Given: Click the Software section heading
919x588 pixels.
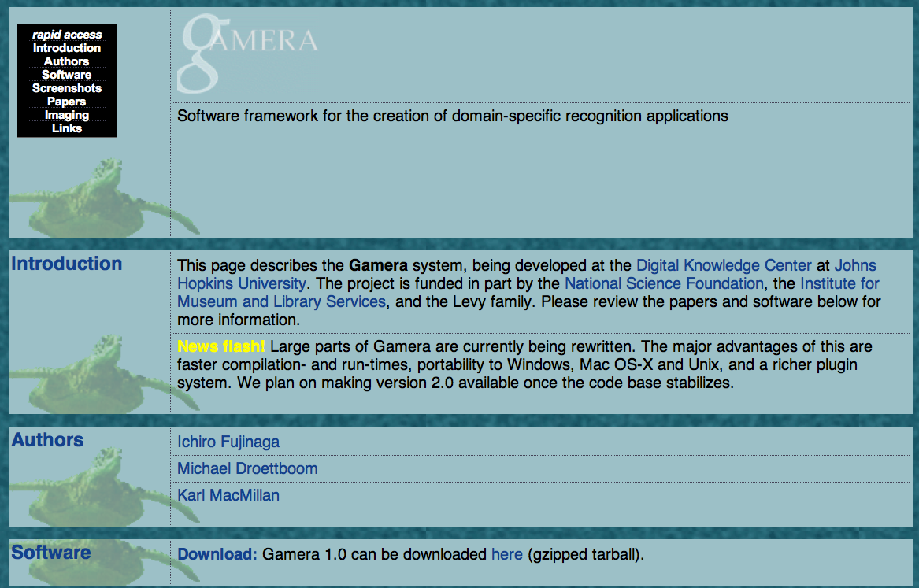Looking at the screenshot, I should click(51, 553).
